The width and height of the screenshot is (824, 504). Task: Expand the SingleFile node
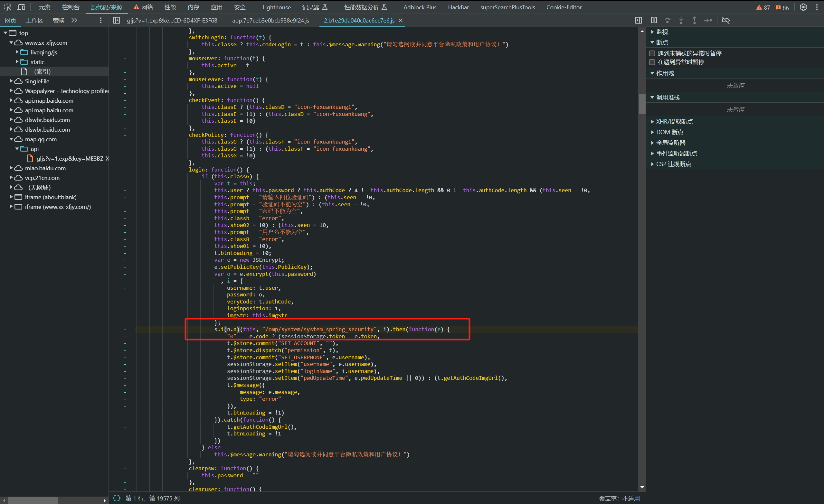coord(11,81)
